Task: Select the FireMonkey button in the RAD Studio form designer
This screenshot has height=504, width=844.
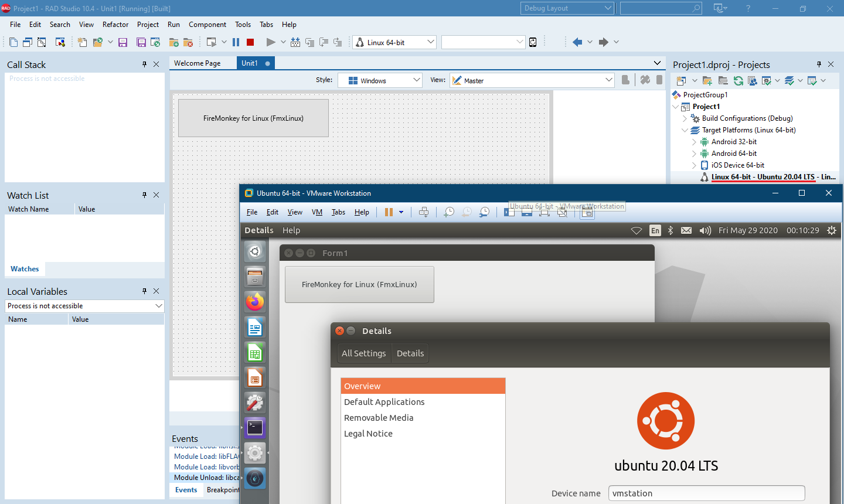Action: [253, 118]
